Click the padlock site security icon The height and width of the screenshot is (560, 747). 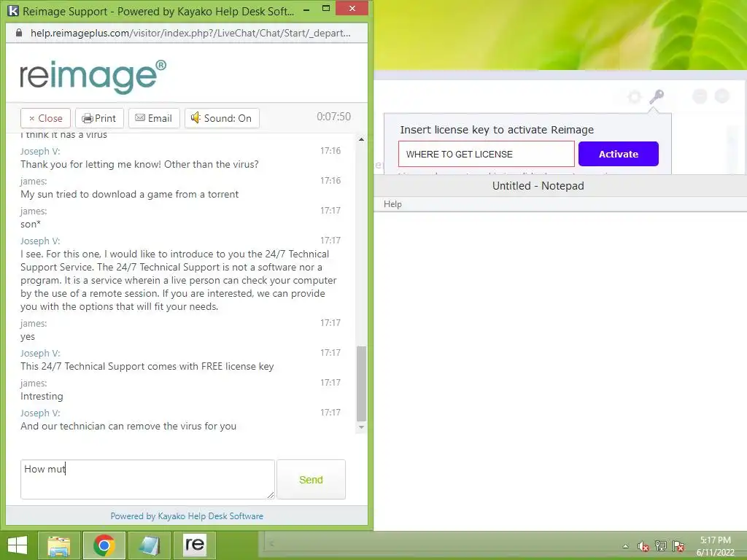(x=19, y=33)
